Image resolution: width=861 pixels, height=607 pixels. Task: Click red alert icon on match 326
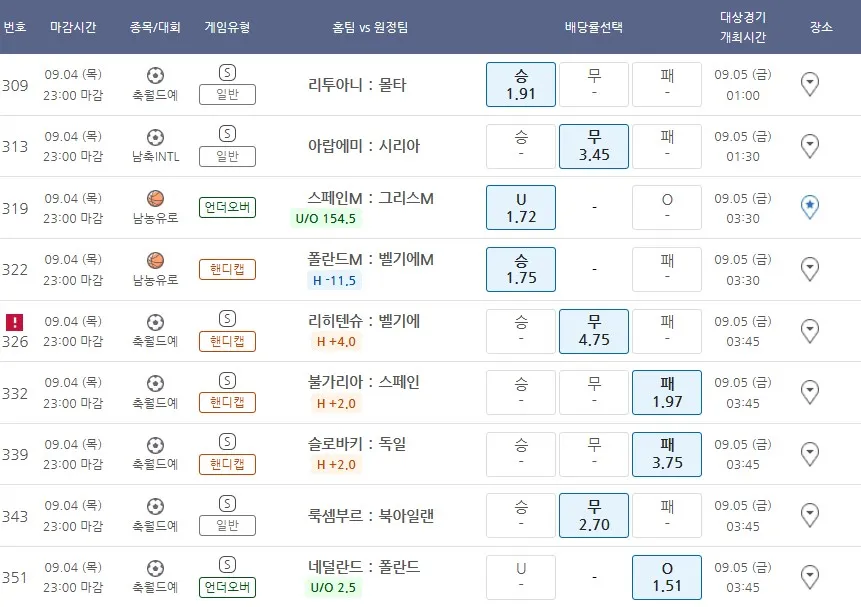[x=15, y=322]
